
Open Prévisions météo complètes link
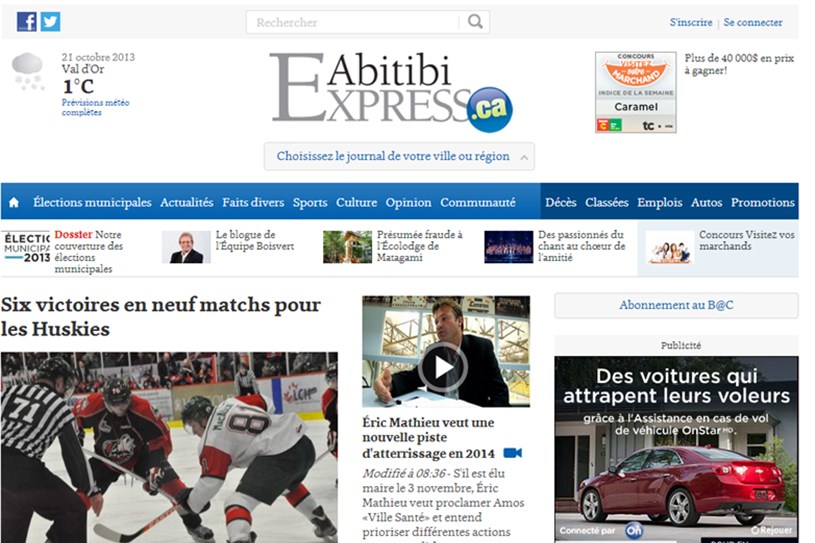click(x=96, y=107)
